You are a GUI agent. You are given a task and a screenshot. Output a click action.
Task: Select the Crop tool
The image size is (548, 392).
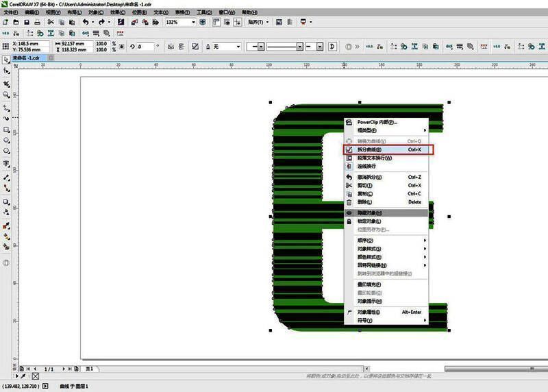coord(6,83)
